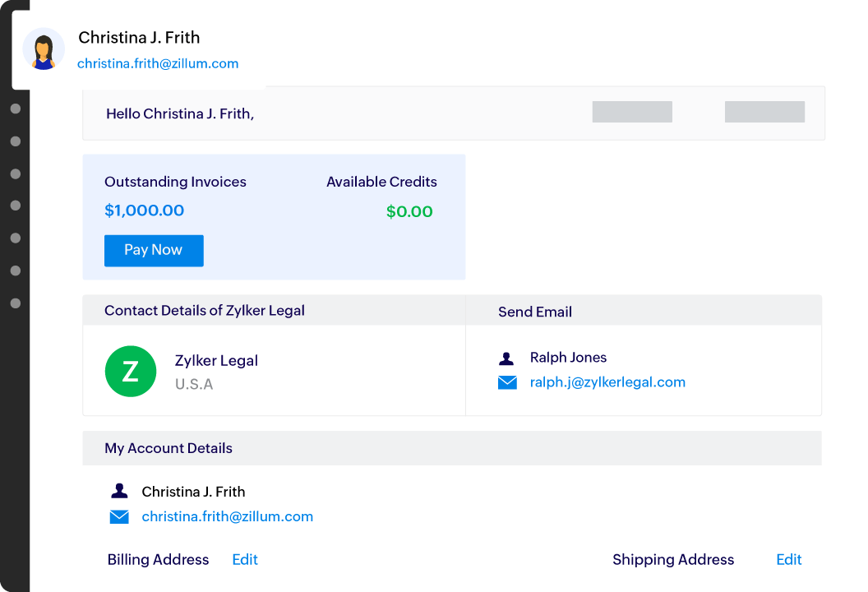The width and height of the screenshot is (868, 592).
Task: Click the $0.00 available credits amount
Action: click(409, 212)
